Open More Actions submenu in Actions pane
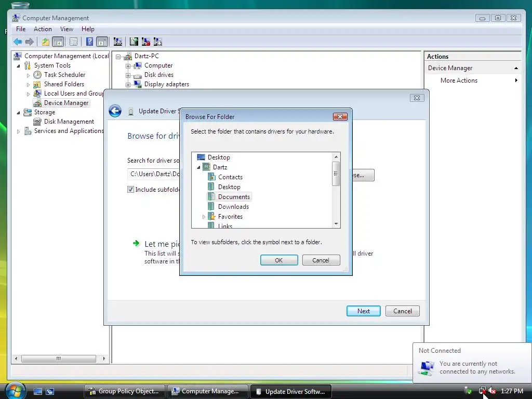The image size is (532, 399). pyautogui.click(x=473, y=81)
